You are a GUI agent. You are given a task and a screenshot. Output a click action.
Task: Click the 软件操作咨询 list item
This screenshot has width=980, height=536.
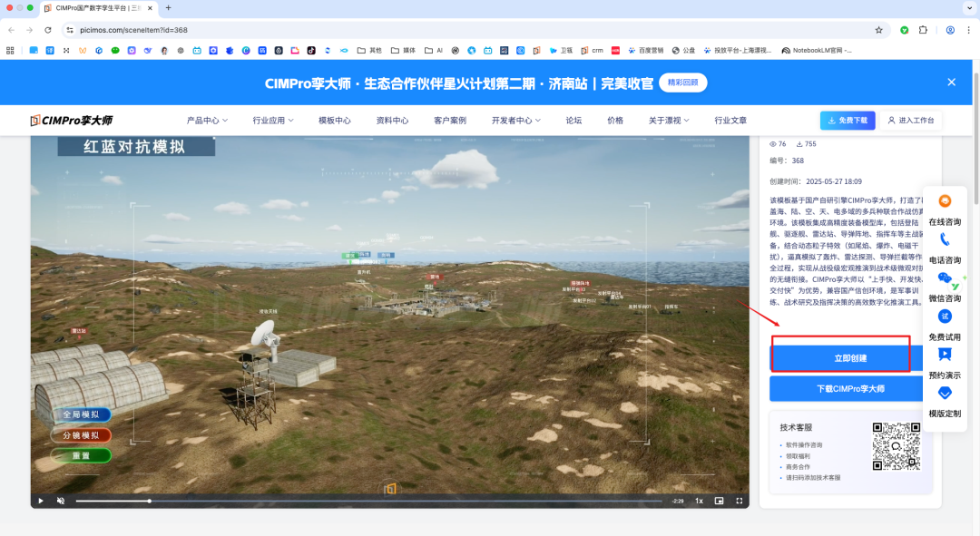(804, 444)
